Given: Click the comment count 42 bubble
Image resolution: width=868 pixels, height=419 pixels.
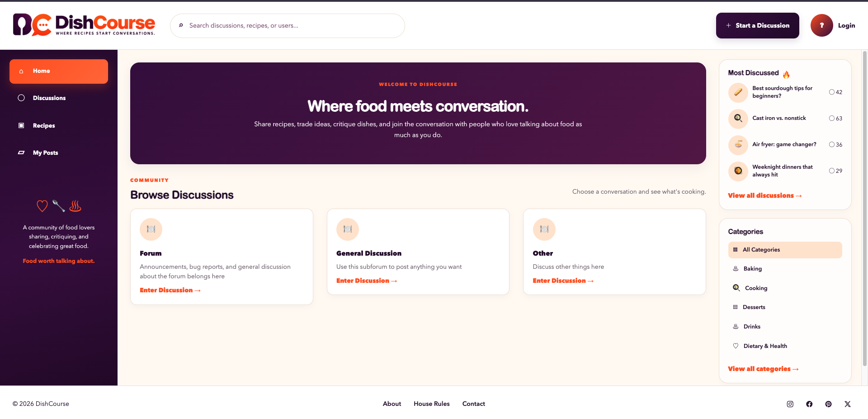Looking at the screenshot, I should (x=835, y=92).
